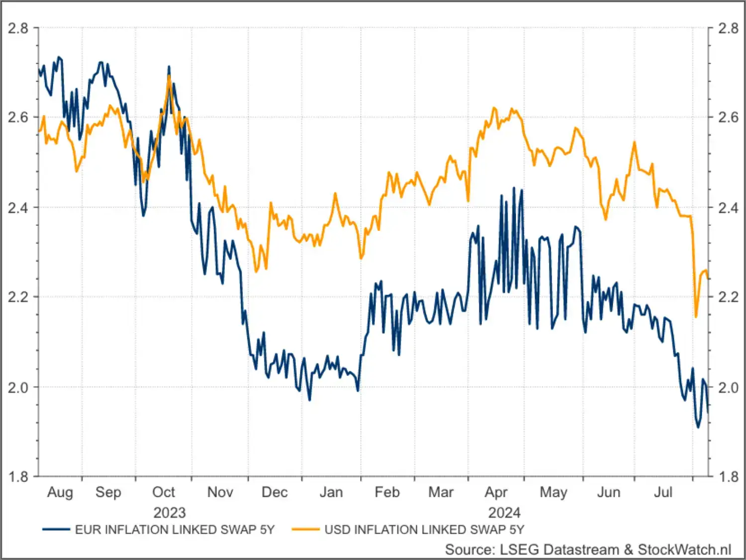Click the 2.0 value on the left axis
The height and width of the screenshot is (560, 746).
[18, 387]
